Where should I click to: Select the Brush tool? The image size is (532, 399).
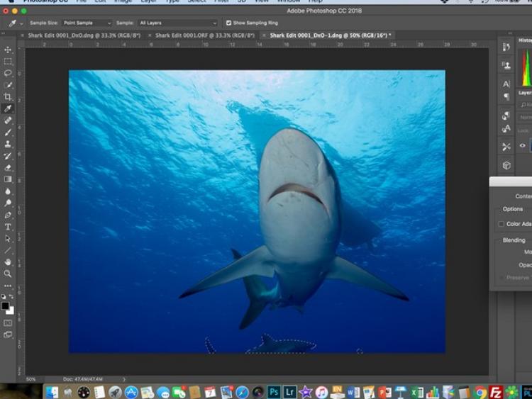click(x=8, y=133)
